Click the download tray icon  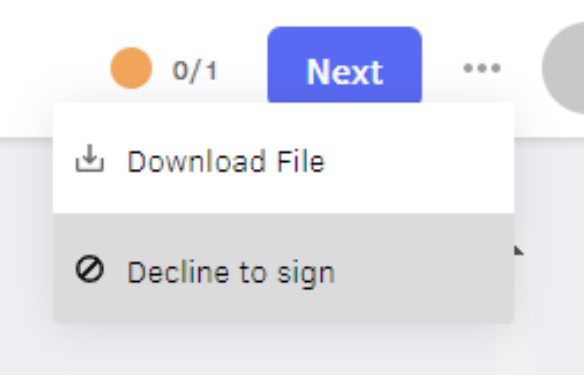(x=90, y=159)
